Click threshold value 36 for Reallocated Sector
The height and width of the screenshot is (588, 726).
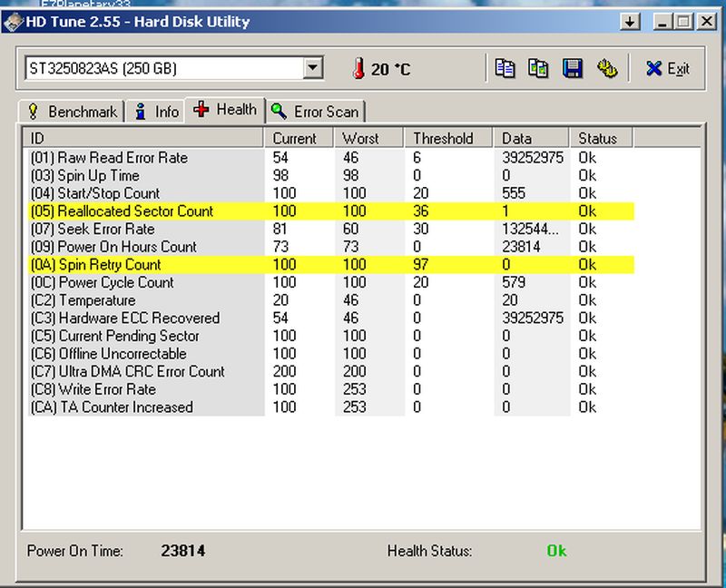point(420,211)
